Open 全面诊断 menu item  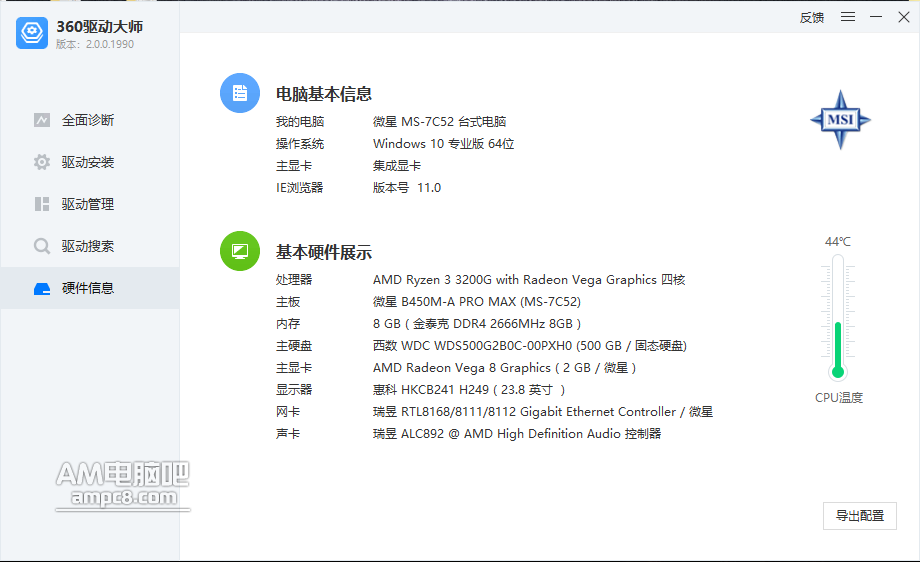point(90,120)
